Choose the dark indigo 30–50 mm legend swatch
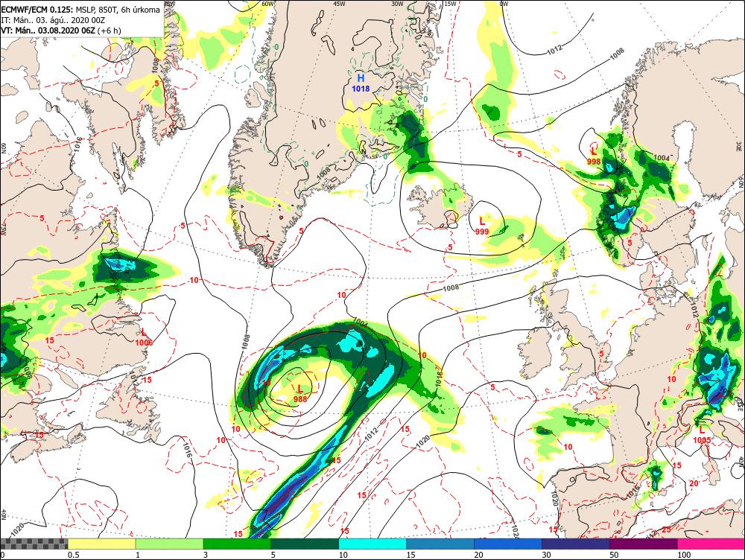The height and width of the screenshot is (560, 745). coord(575,544)
